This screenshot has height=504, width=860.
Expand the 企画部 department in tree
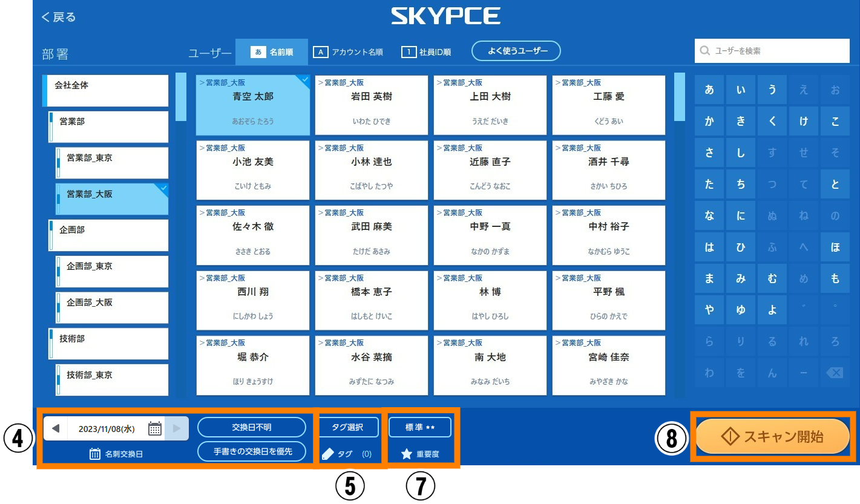point(108,235)
